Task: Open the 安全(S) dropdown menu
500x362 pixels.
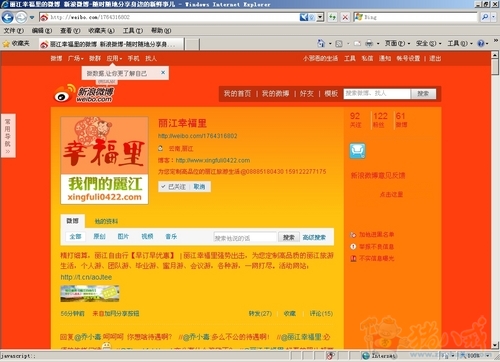Action: coord(428,43)
